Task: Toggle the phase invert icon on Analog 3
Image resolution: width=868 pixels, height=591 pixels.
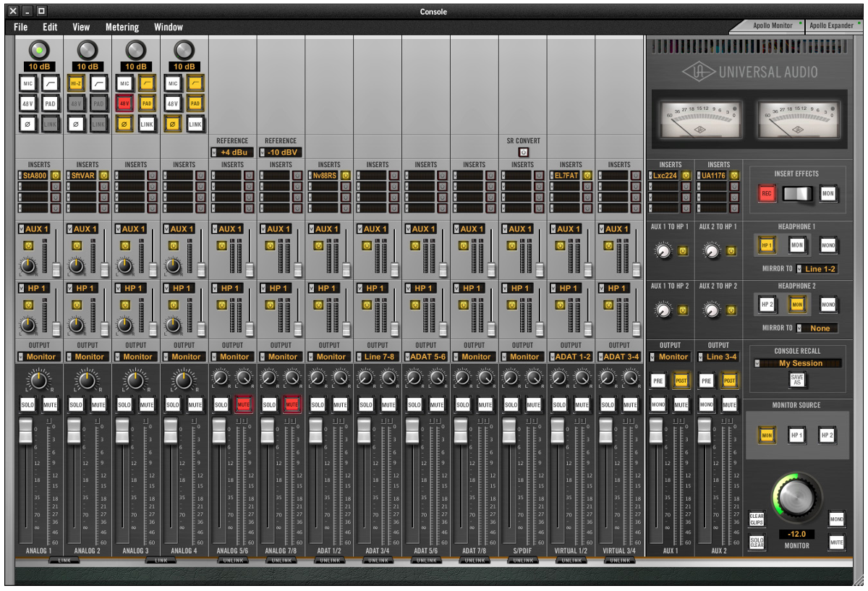Action: click(125, 124)
